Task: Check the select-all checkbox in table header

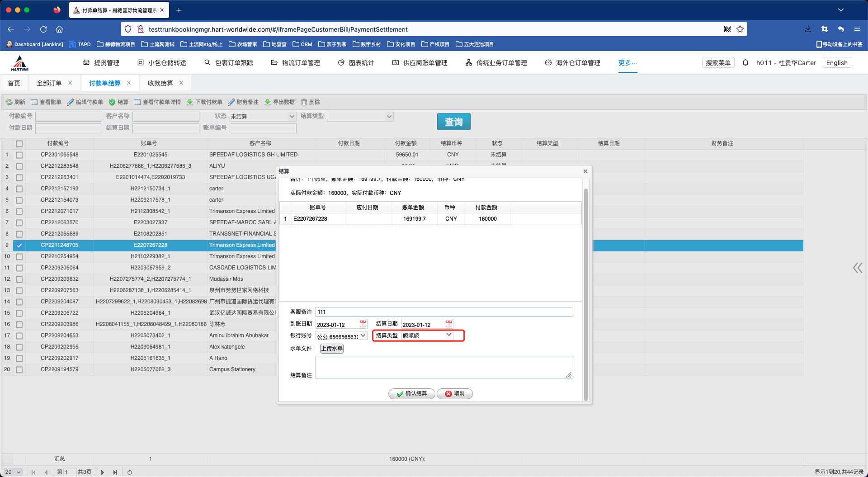Action: coord(19,143)
